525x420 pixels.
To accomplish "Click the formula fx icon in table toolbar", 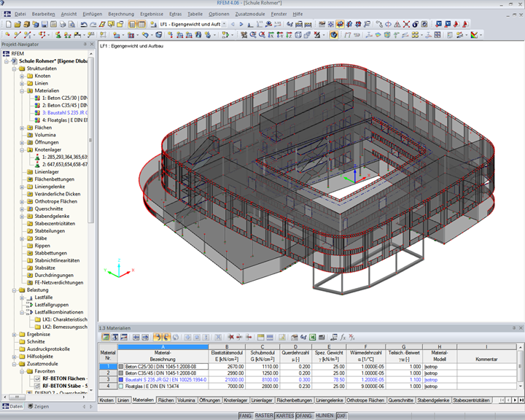I will 343,338.
